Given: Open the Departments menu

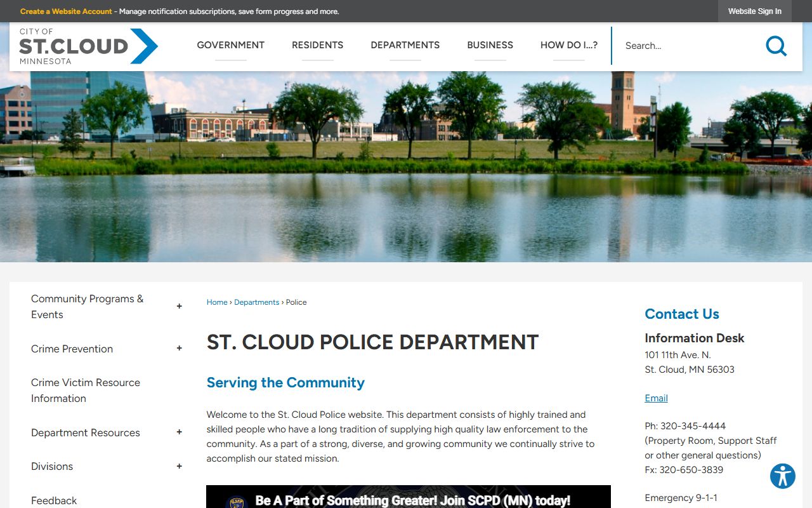Looking at the screenshot, I should point(405,45).
